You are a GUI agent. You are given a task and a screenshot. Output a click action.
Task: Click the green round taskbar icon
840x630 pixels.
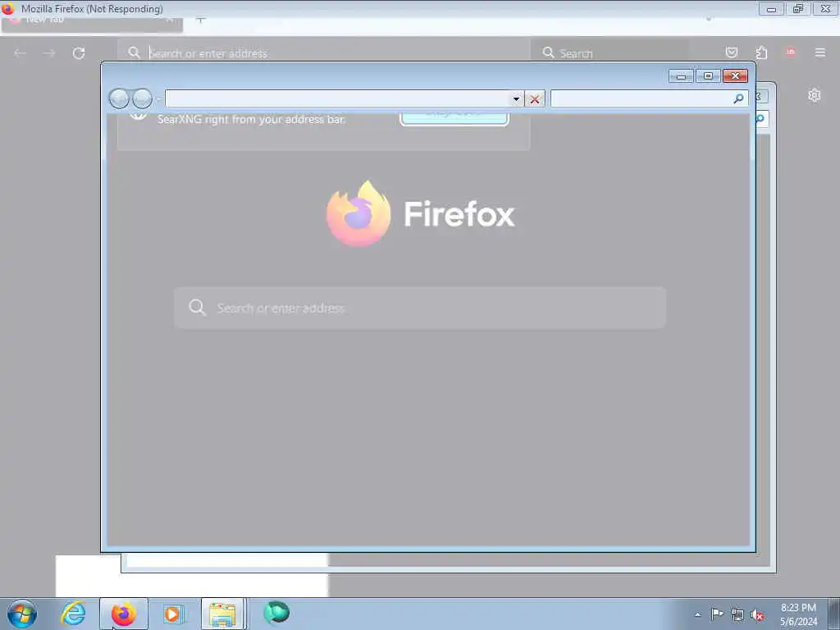click(276, 614)
